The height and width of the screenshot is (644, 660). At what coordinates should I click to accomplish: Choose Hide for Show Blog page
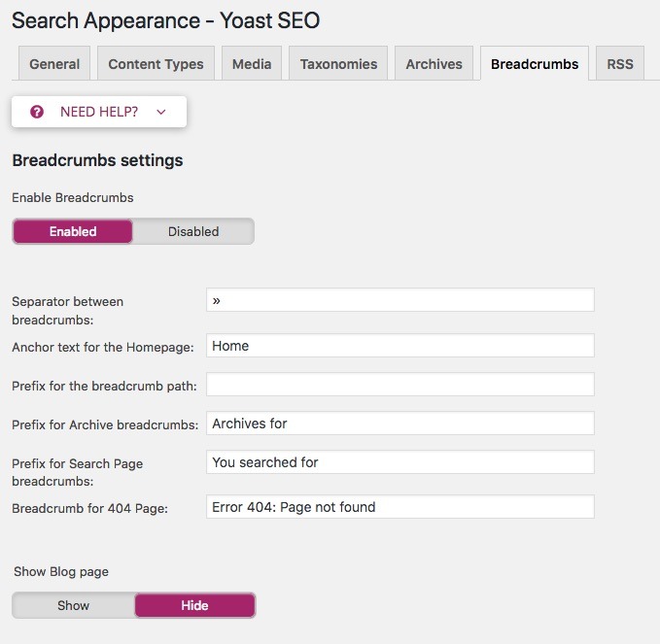pos(194,605)
